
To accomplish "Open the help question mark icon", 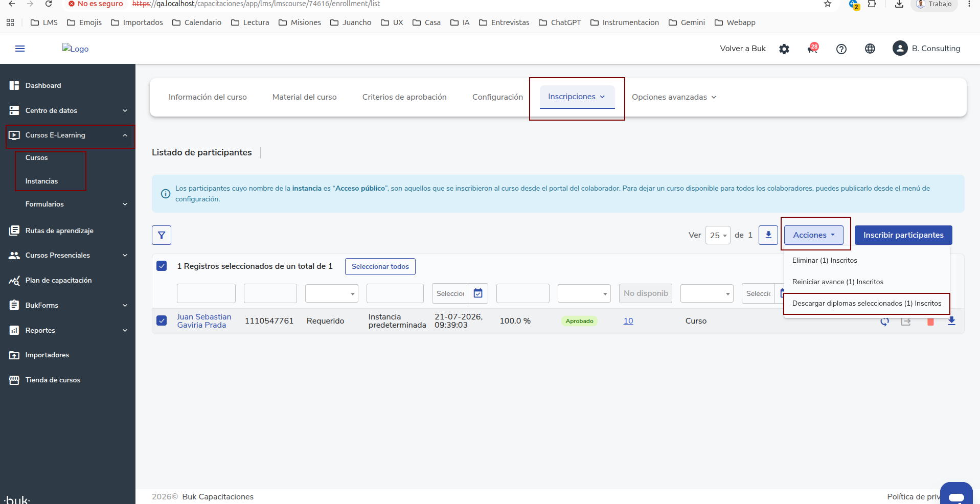I will (x=841, y=49).
